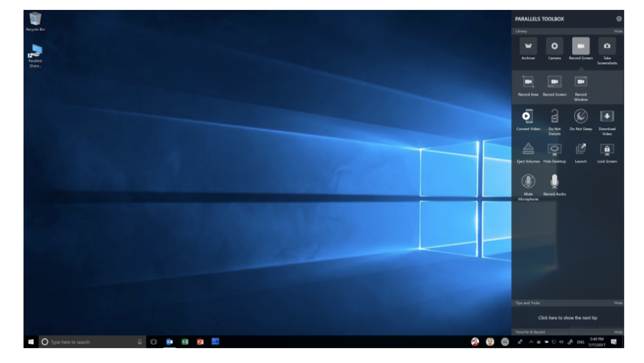
Task: Open the blue tile app on taskbar
Action: point(215,341)
